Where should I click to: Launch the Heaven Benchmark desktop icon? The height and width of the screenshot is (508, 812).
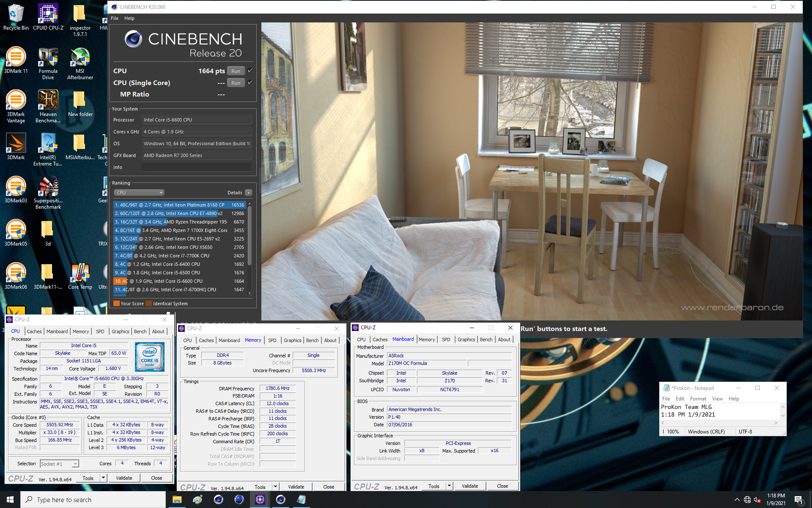pyautogui.click(x=48, y=106)
